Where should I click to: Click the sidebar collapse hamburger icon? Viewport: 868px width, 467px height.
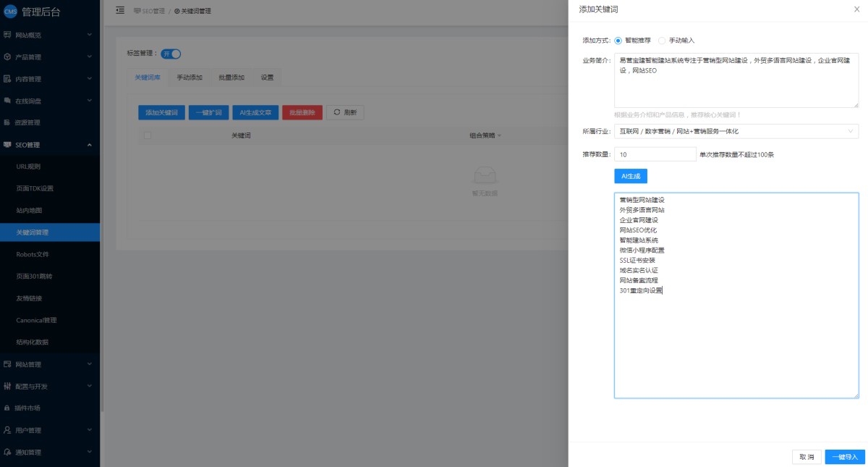[x=120, y=11]
